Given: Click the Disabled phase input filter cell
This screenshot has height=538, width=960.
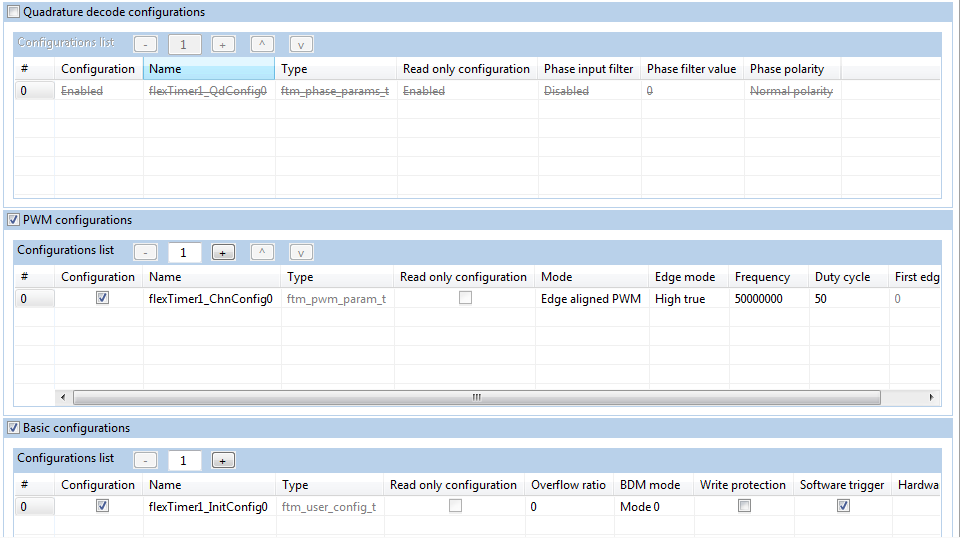Looking at the screenshot, I should coord(589,91).
